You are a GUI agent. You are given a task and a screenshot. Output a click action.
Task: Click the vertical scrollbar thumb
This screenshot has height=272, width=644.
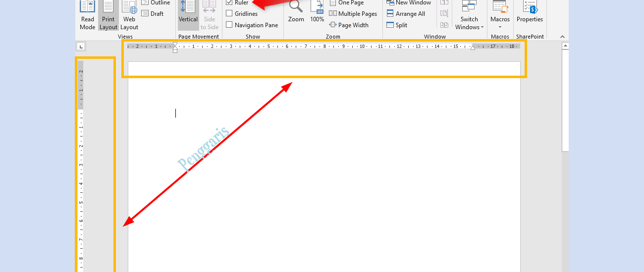point(565,101)
